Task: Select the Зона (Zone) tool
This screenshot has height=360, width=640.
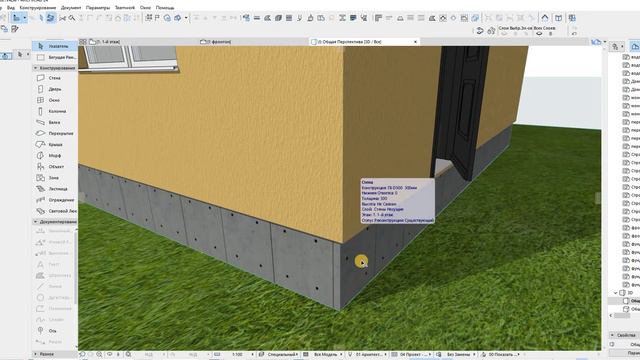Action: pos(55,178)
